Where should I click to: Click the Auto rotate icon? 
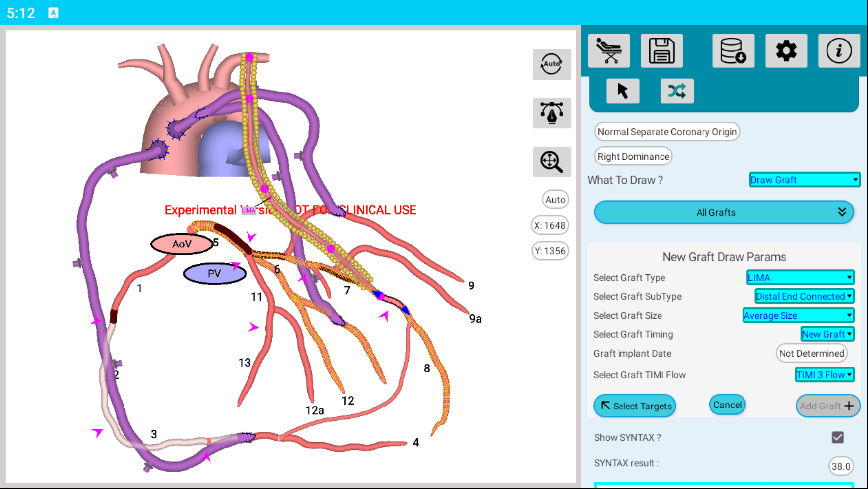point(551,64)
